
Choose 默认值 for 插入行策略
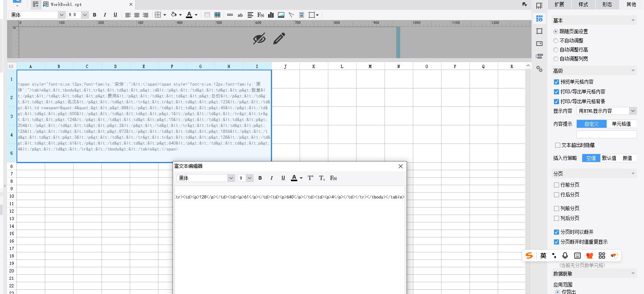(x=609, y=158)
